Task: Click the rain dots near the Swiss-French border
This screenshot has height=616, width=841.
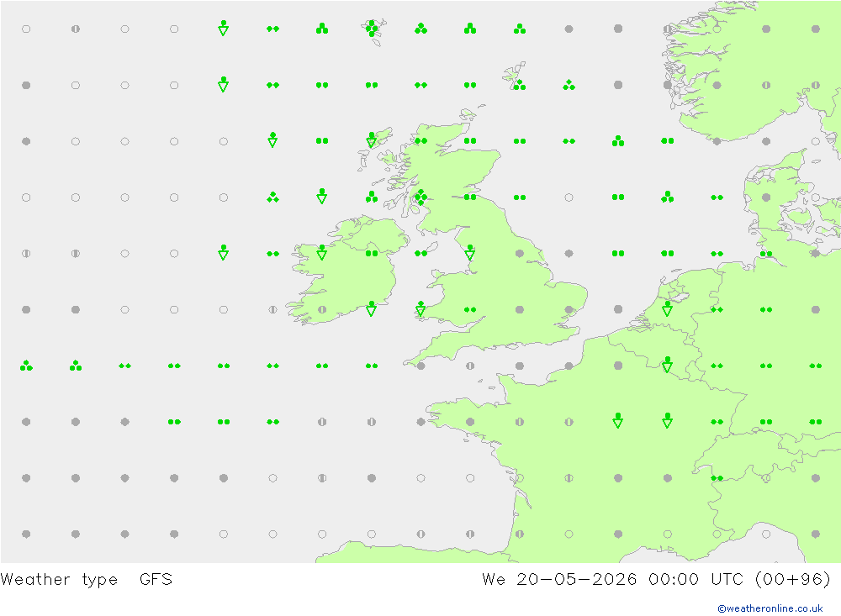Action: 717,477
